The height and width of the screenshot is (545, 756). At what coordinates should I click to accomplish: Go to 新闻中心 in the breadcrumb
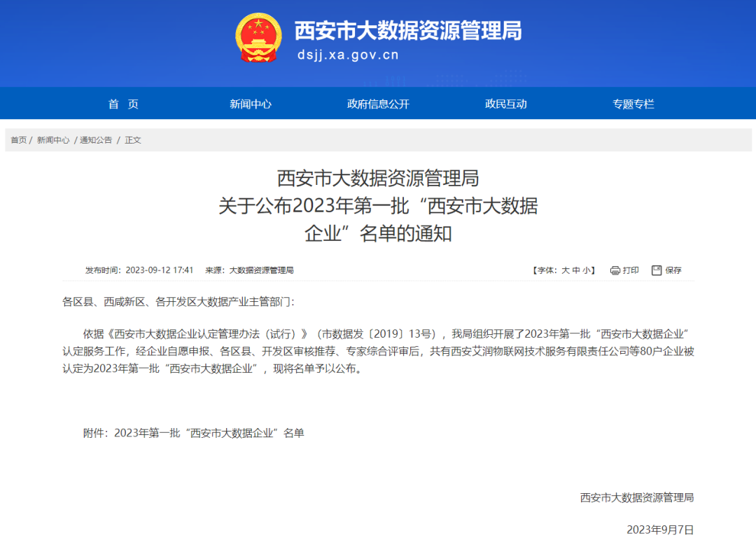pyautogui.click(x=53, y=140)
